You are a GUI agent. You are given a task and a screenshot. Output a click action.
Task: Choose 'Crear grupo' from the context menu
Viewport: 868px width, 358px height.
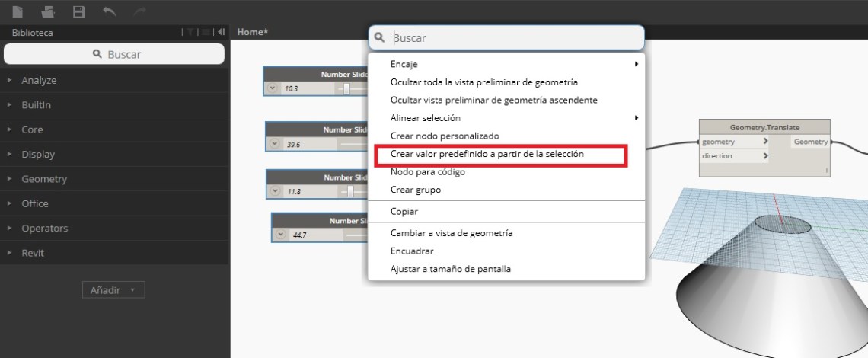pyautogui.click(x=416, y=190)
